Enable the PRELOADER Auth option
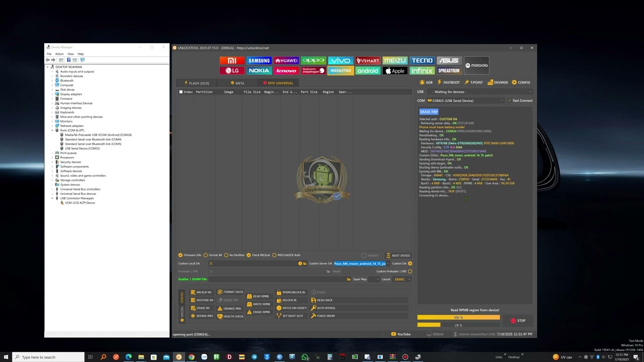 tap(286, 255)
